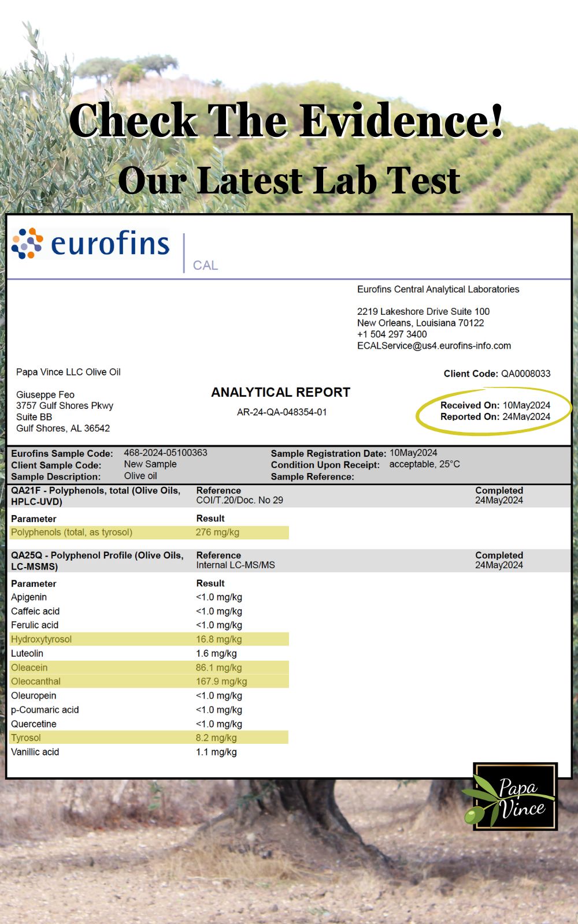Click the ECALService email address
The height and width of the screenshot is (924, 578).
[433, 345]
